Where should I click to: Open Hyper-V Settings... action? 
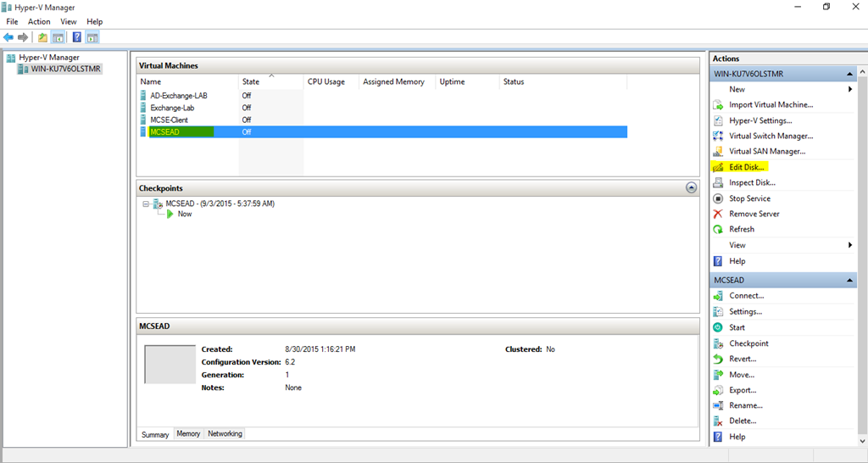pyautogui.click(x=760, y=120)
